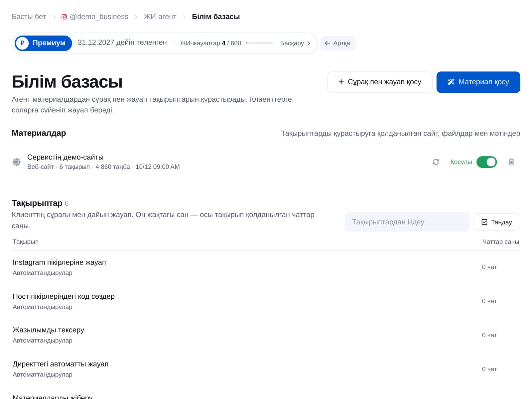Click the globe icon of the website material
The width and height of the screenshot is (532, 399).
click(x=17, y=162)
